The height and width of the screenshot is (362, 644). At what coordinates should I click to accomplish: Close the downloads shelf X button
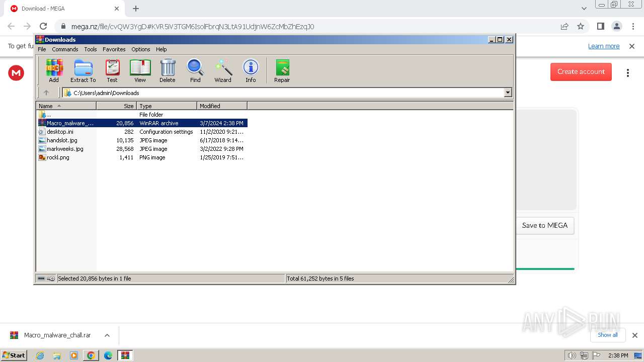tap(635, 335)
